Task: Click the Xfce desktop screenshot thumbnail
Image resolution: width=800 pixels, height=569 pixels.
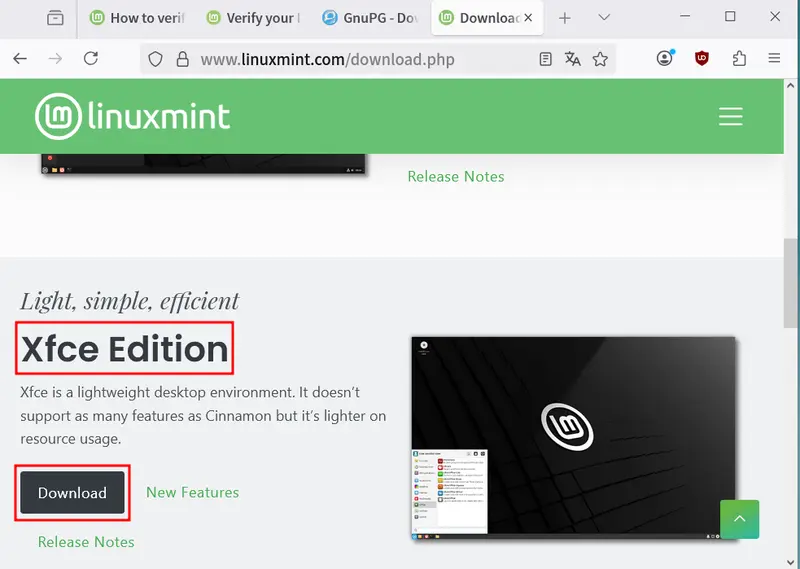Action: pyautogui.click(x=573, y=438)
